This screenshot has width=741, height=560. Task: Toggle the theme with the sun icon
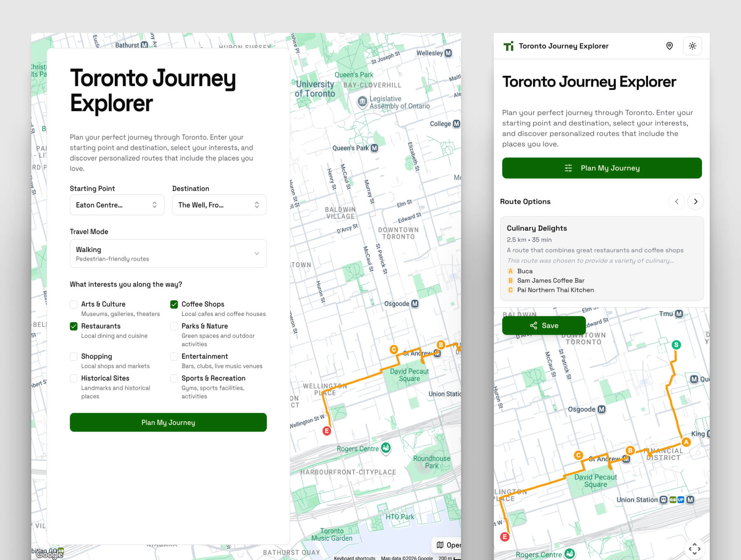pyautogui.click(x=693, y=46)
